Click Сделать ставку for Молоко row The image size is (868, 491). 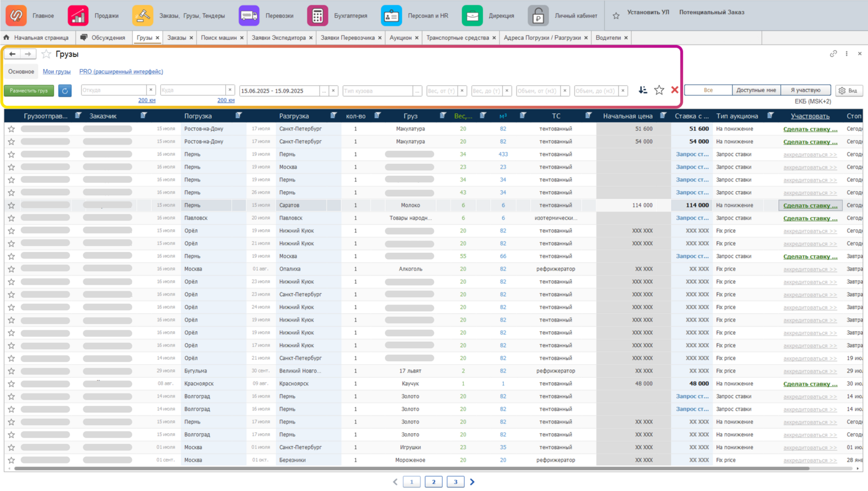[x=810, y=206]
